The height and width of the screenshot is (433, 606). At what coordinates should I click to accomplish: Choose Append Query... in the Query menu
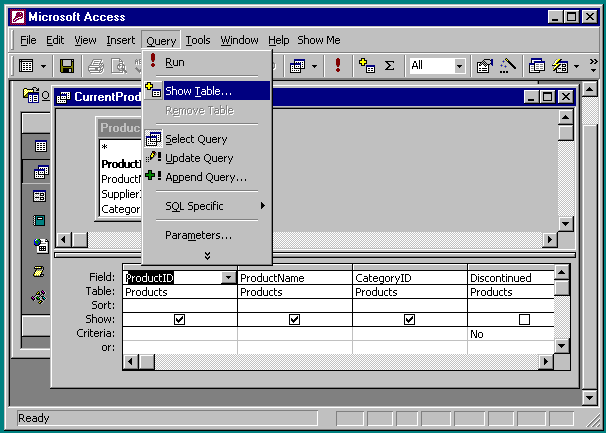[x=207, y=177]
